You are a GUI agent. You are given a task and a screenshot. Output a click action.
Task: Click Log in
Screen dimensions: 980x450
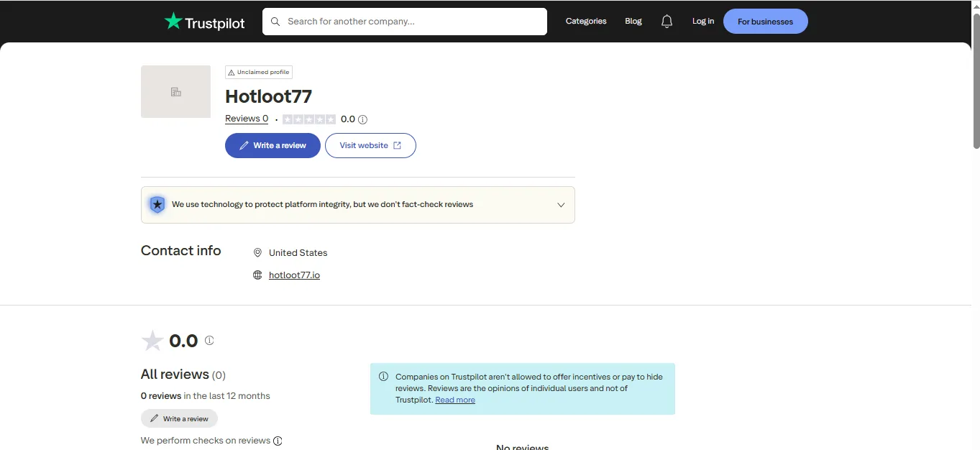[x=703, y=22]
